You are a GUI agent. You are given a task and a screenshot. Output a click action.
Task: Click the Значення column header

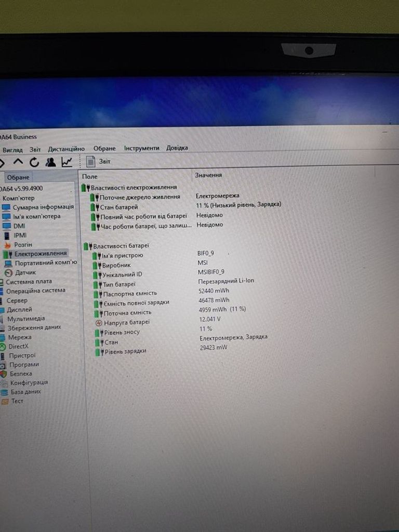pyautogui.click(x=208, y=175)
